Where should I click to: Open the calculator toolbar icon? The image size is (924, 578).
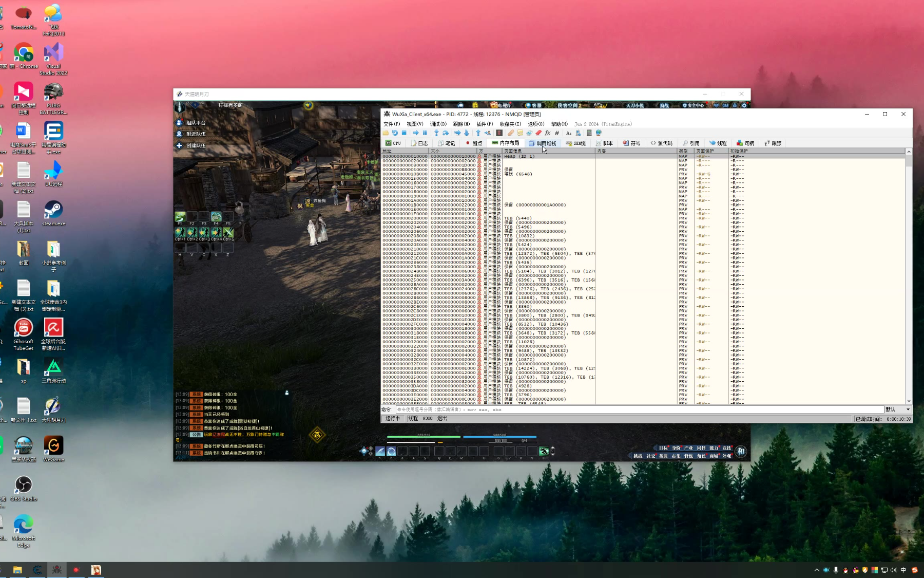pyautogui.click(x=589, y=133)
